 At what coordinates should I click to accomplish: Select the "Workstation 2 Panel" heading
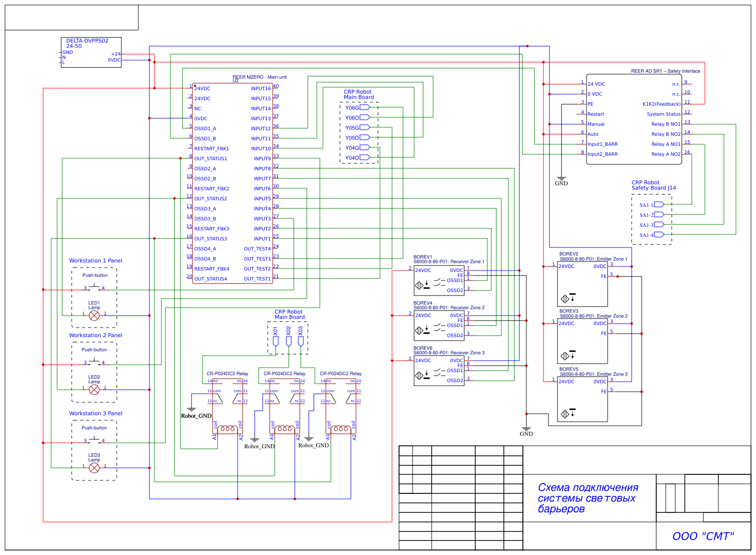coord(96,335)
